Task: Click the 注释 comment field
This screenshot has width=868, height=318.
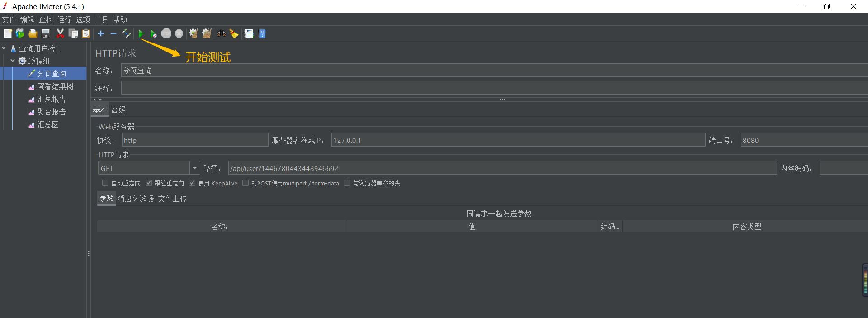Action: [x=494, y=88]
